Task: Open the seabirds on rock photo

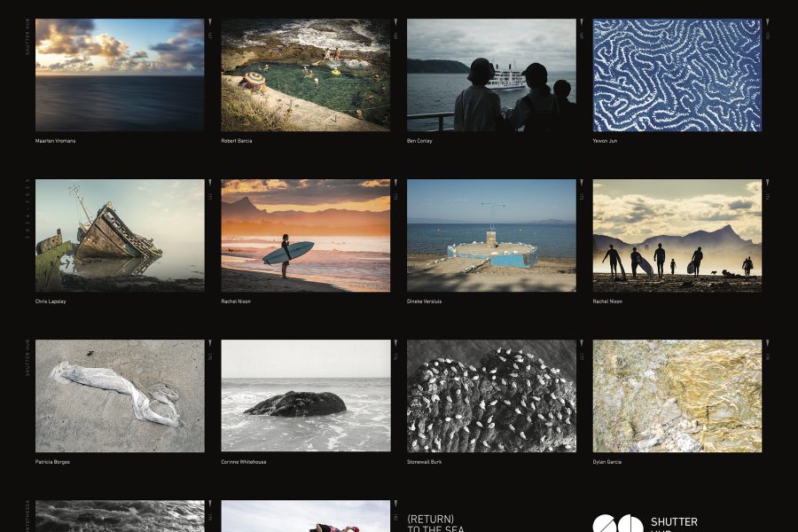Action: pos(491,396)
